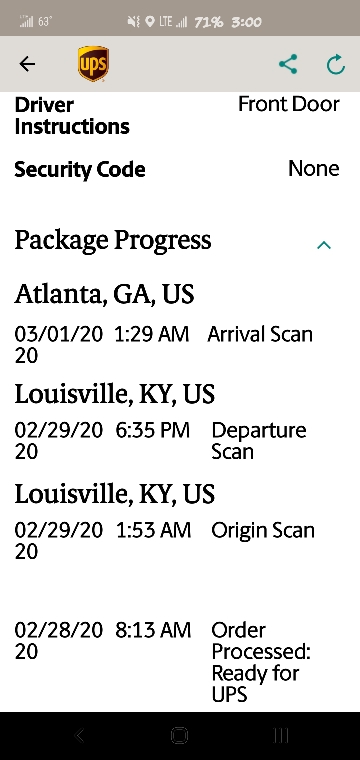Select the Origin Scan status entry
Screen dimensions: 360x760
[263, 530]
